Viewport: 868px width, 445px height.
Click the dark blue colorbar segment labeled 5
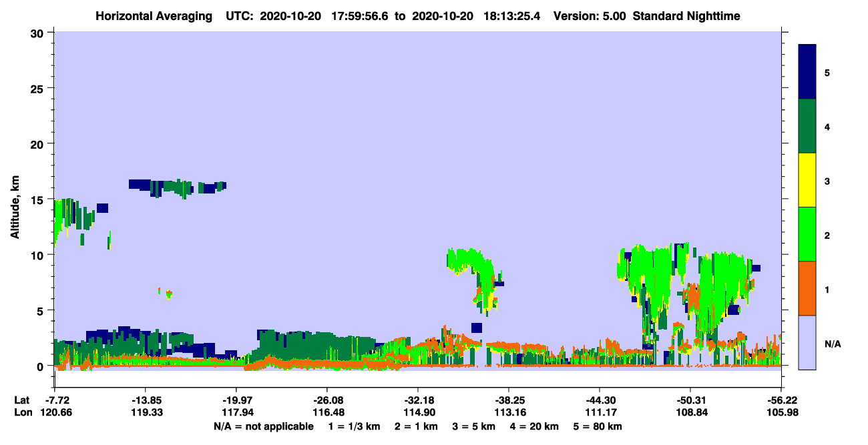point(807,71)
